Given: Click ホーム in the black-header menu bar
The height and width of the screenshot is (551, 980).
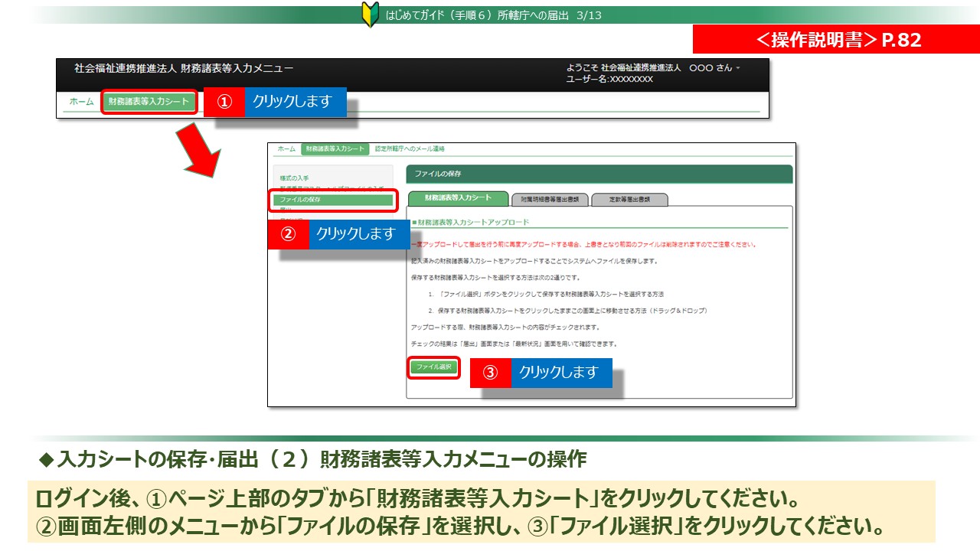Looking at the screenshot, I should pyautogui.click(x=81, y=102).
